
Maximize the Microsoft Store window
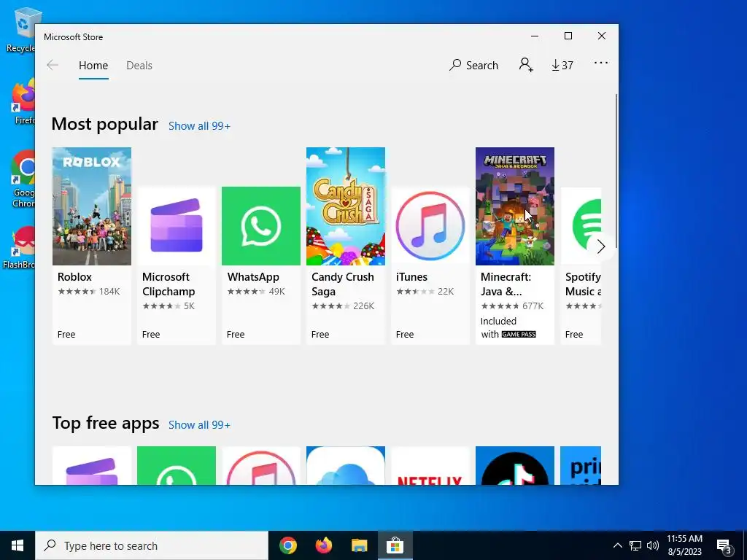click(568, 36)
